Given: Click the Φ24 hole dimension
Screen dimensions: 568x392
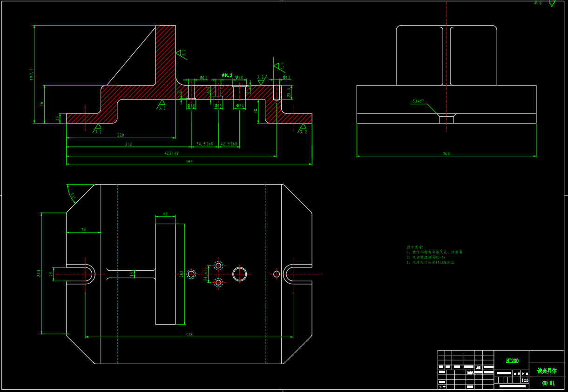Looking at the screenshot, I should coord(239,106).
